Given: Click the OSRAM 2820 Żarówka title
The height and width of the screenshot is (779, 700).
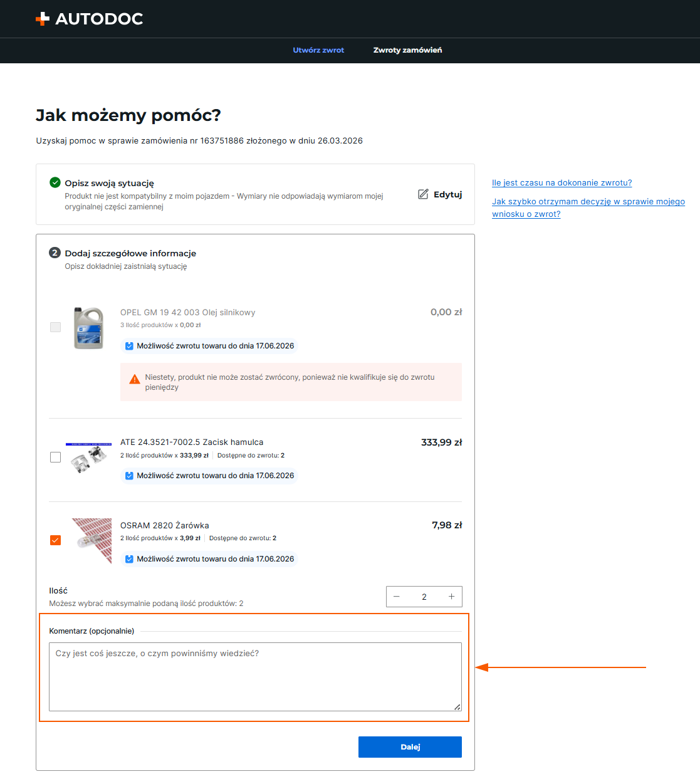Looking at the screenshot, I should [x=165, y=526].
